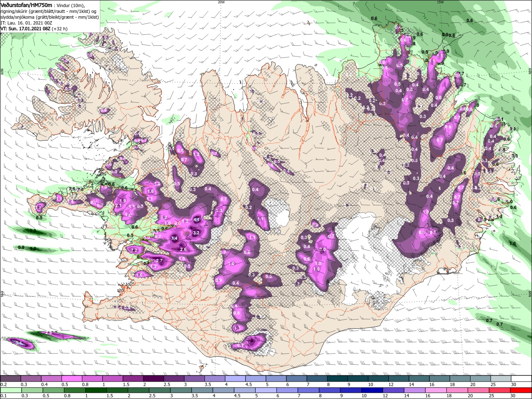532x399 pixels.
Task: Click the '1.9' snowfall value on the map
Action: click(123, 201)
